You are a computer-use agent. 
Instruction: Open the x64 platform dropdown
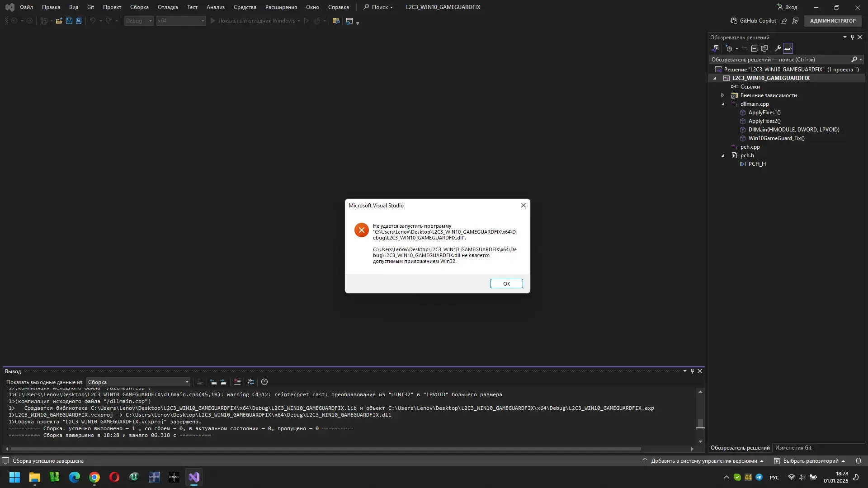[181, 21]
